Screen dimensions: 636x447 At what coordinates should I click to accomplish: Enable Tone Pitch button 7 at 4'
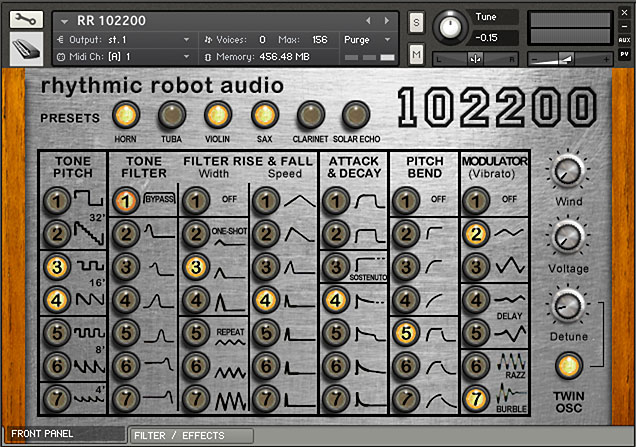(57, 399)
